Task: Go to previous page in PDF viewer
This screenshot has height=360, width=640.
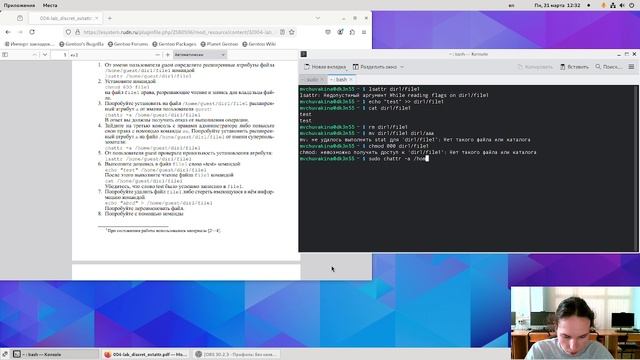Action: 34,55
